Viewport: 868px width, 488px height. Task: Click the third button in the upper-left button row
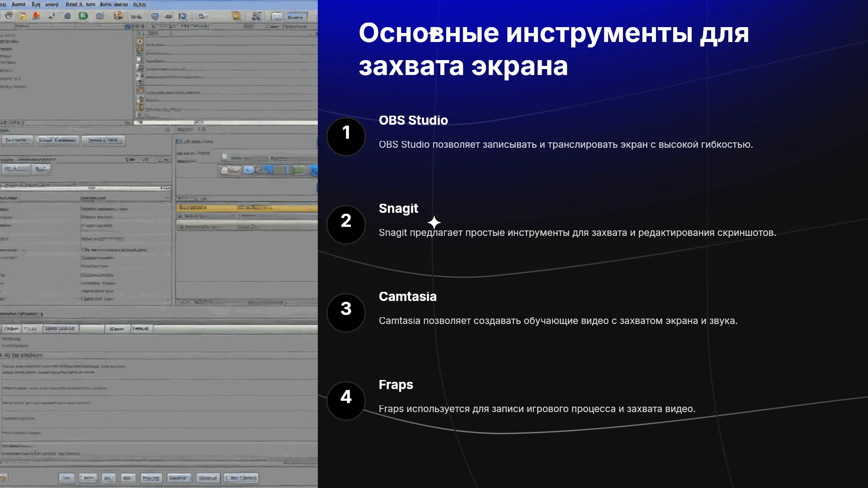click(103, 140)
